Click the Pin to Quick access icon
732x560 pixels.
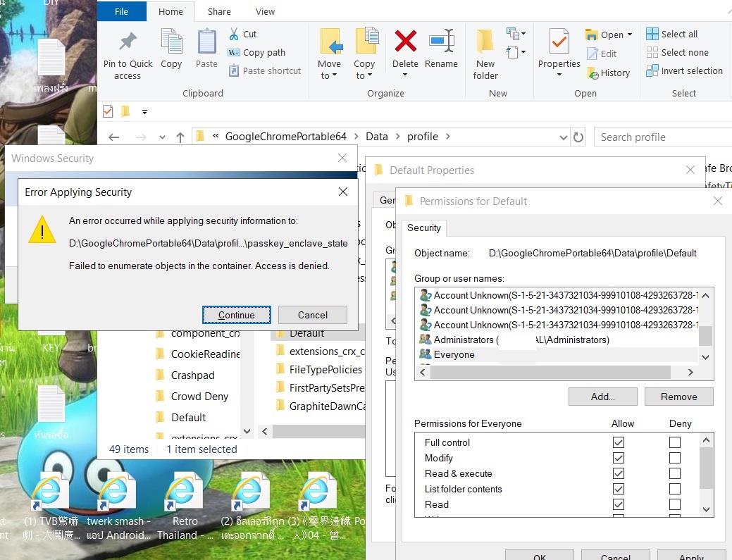(128, 42)
